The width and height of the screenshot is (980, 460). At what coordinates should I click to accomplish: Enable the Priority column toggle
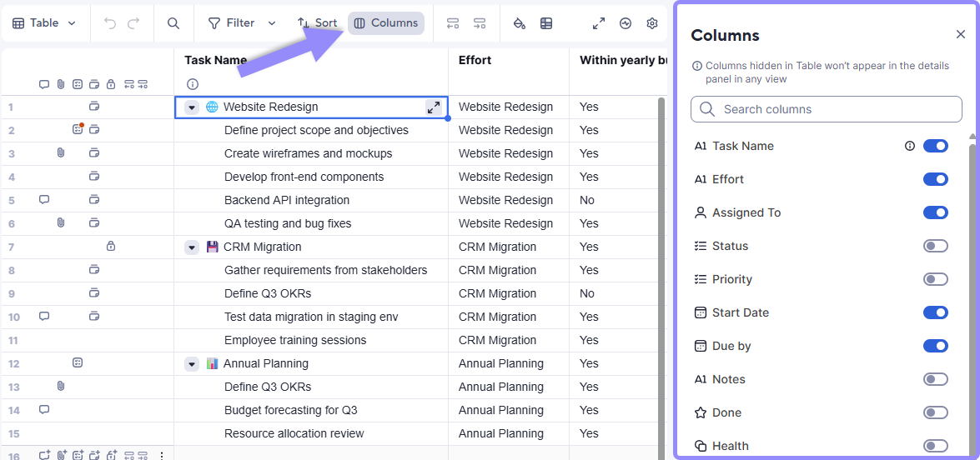point(936,279)
